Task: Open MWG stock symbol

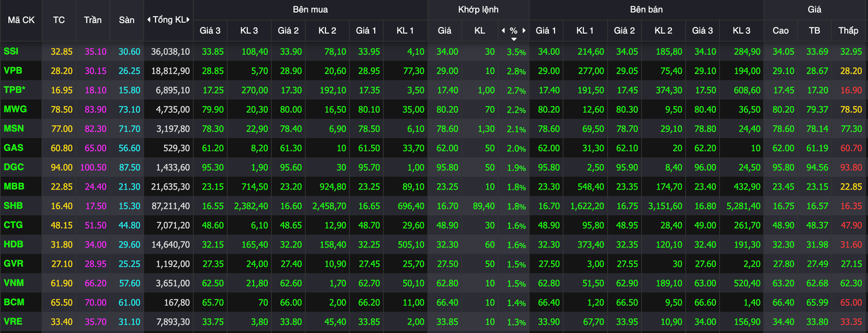Action: pyautogui.click(x=14, y=109)
